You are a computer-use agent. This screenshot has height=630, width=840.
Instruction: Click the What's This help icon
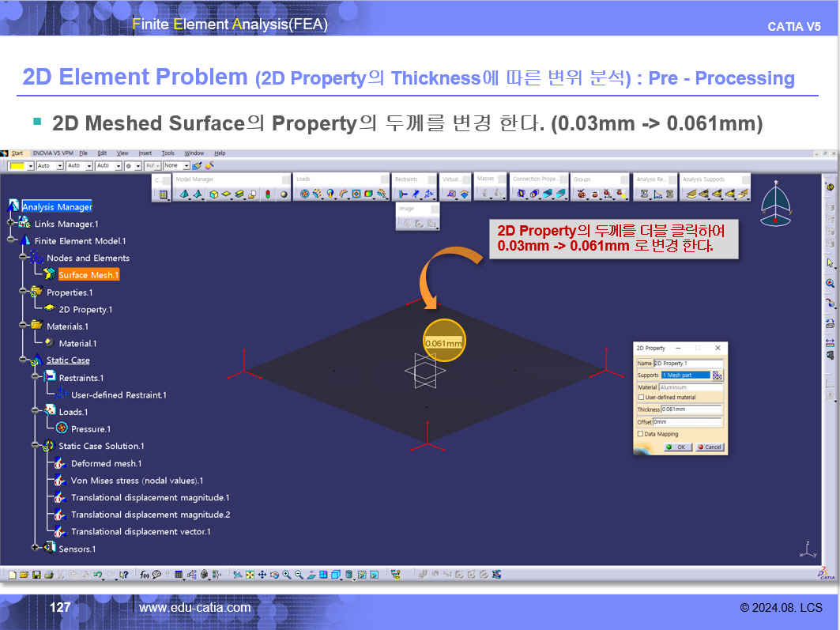[x=124, y=575]
